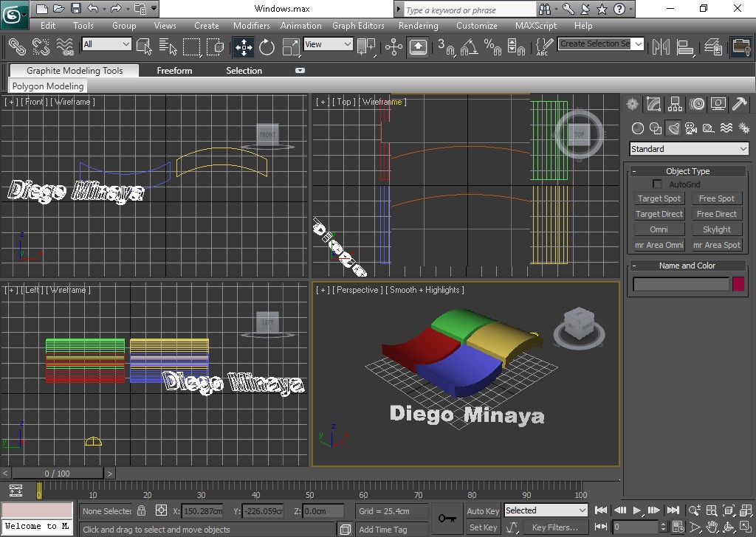Select the Select and Link tool
Viewport: 756px width, 537px height.
point(18,46)
